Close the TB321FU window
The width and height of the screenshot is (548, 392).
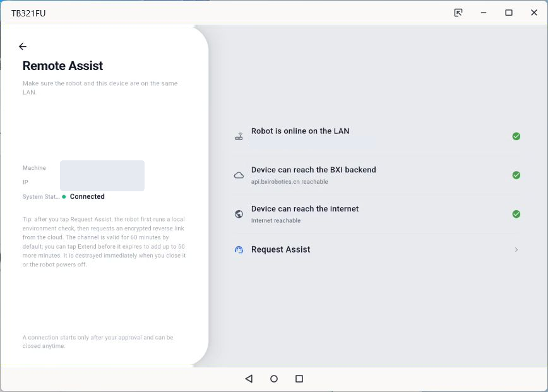(x=534, y=13)
